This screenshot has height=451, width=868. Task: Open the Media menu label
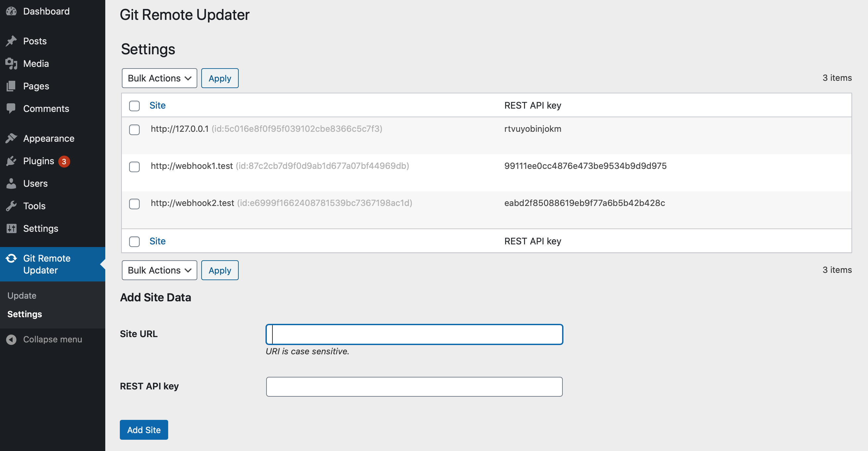point(36,64)
